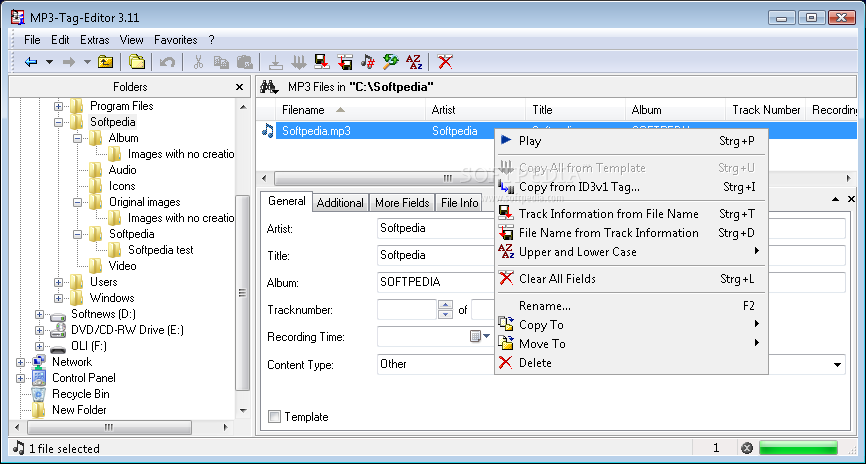Image resolution: width=866 pixels, height=464 pixels.
Task: Expand the Softnews (D:) drive
Action: pyautogui.click(x=39, y=314)
